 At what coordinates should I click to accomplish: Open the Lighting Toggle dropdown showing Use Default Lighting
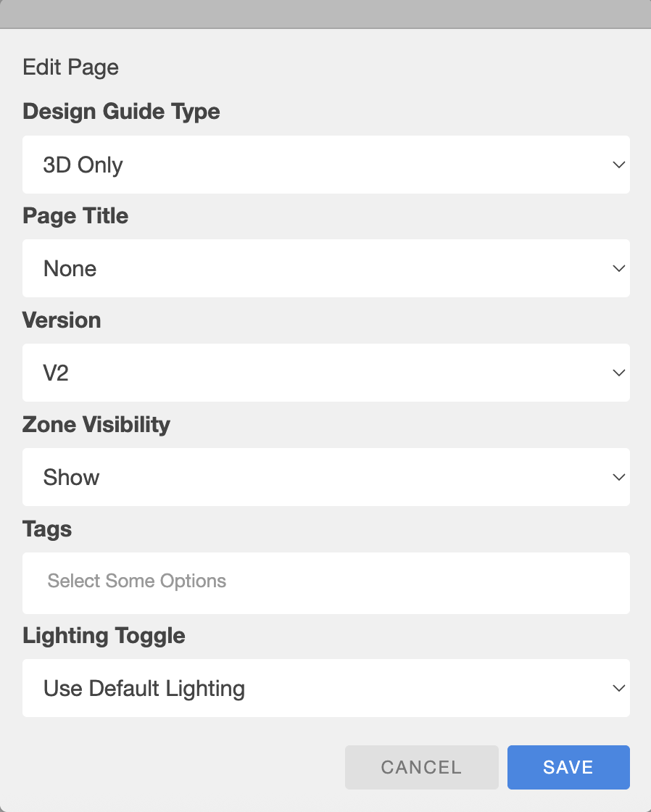pyautogui.click(x=325, y=688)
